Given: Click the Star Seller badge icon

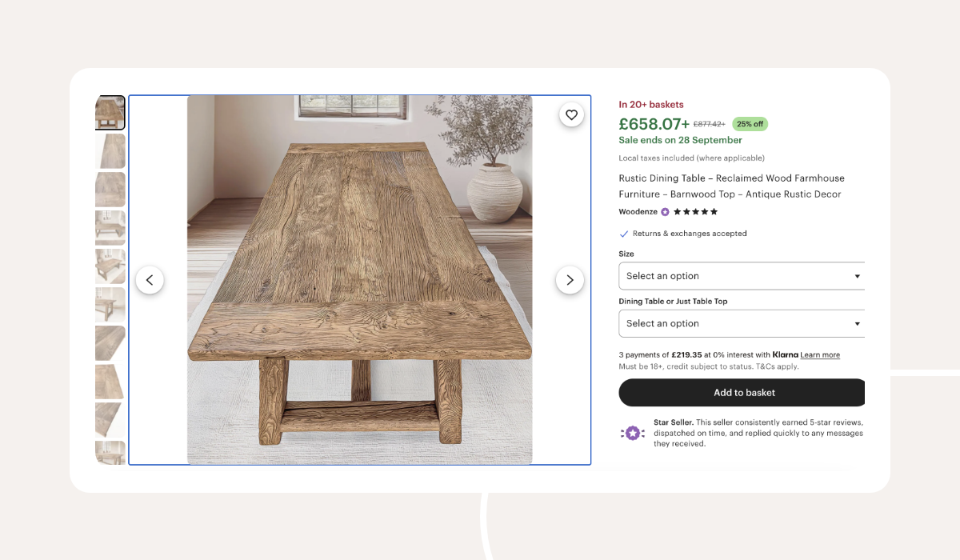Looking at the screenshot, I should pos(632,433).
